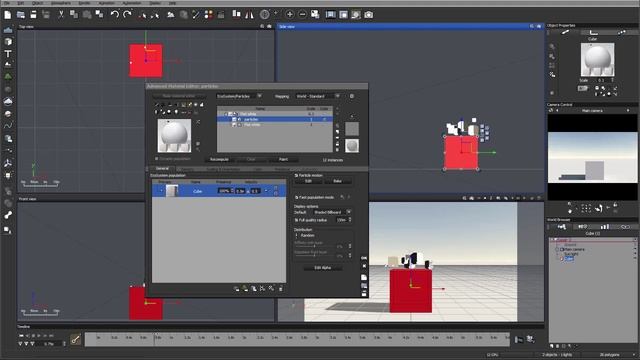The width and height of the screenshot is (640, 360).
Task: Click the Bake button under Particle motion
Action: tap(337, 181)
